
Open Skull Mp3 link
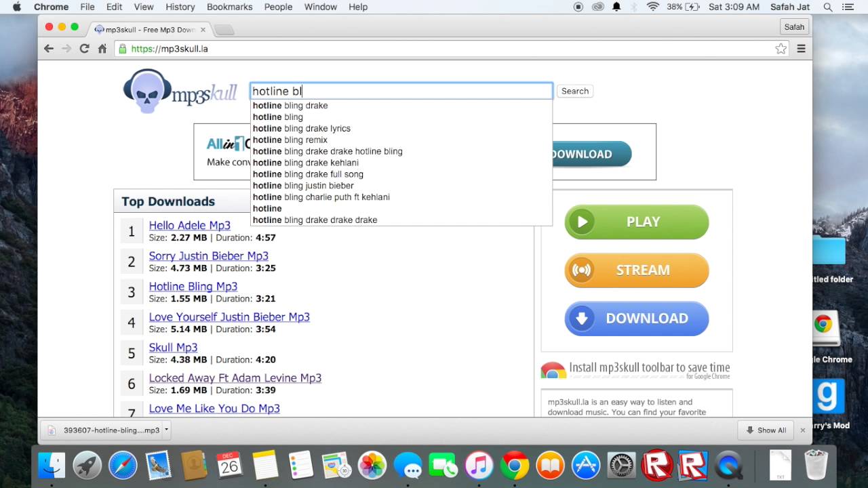click(173, 347)
